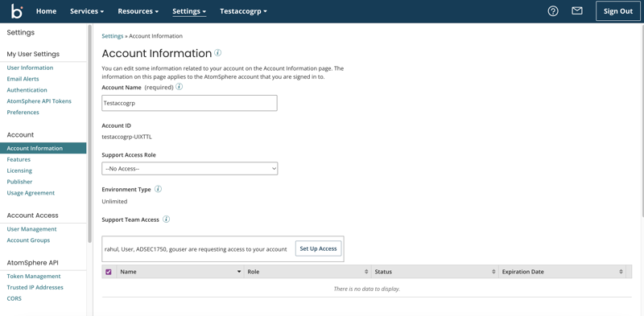Click info icon next to Support Team Access
Screen dimensions: 644x316
click(x=167, y=220)
